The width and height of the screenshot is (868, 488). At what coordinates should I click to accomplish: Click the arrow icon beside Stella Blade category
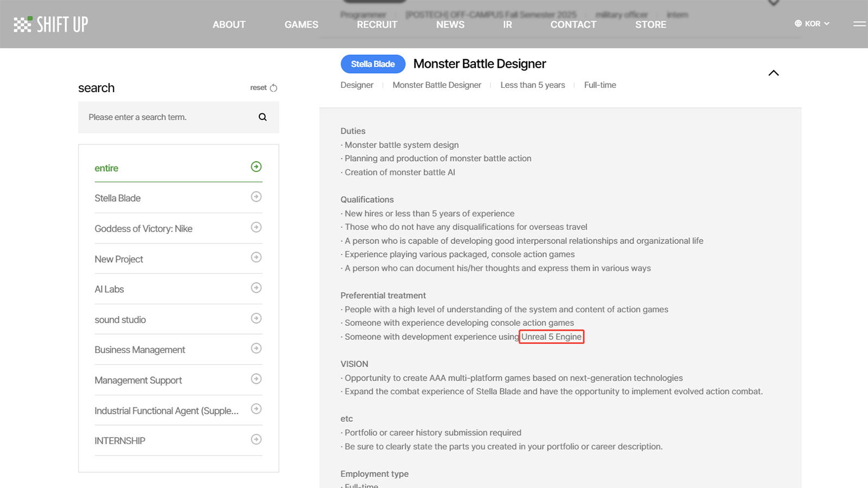click(x=256, y=197)
